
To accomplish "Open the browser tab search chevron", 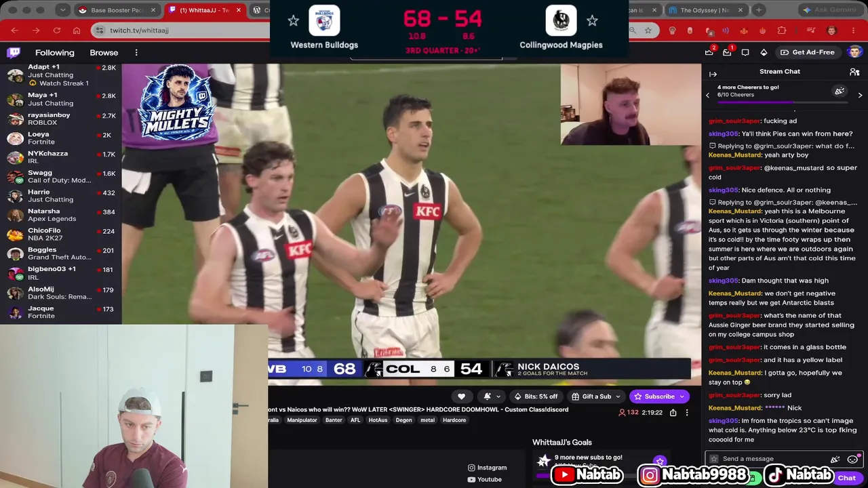I will point(62,10).
